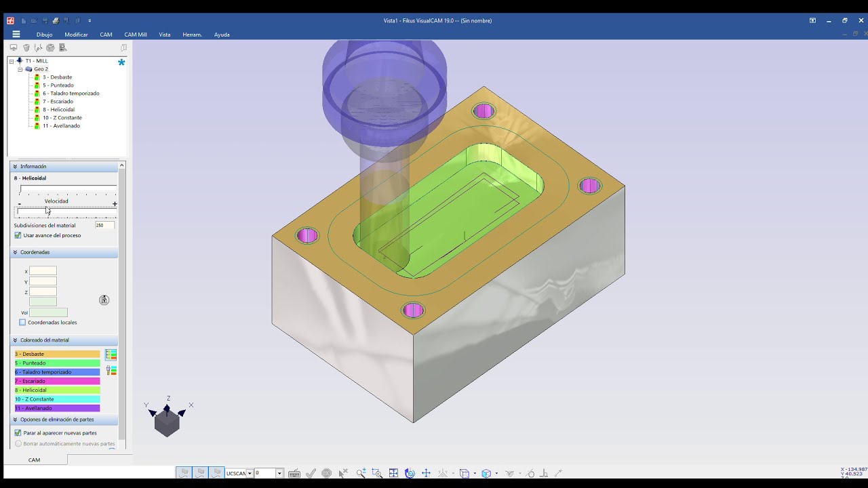Select '6 - Taladro temporizado' in process tree
This screenshot has height=488, width=868.
(x=71, y=94)
